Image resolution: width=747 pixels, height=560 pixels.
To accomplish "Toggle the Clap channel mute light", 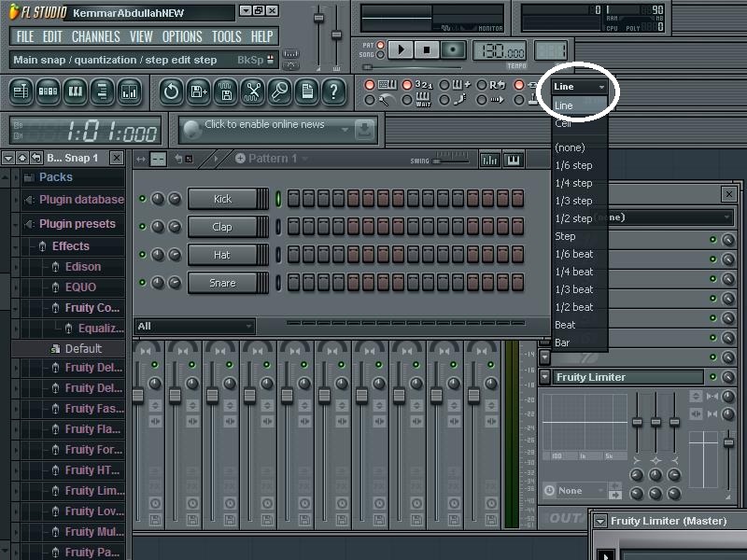I will tap(142, 226).
